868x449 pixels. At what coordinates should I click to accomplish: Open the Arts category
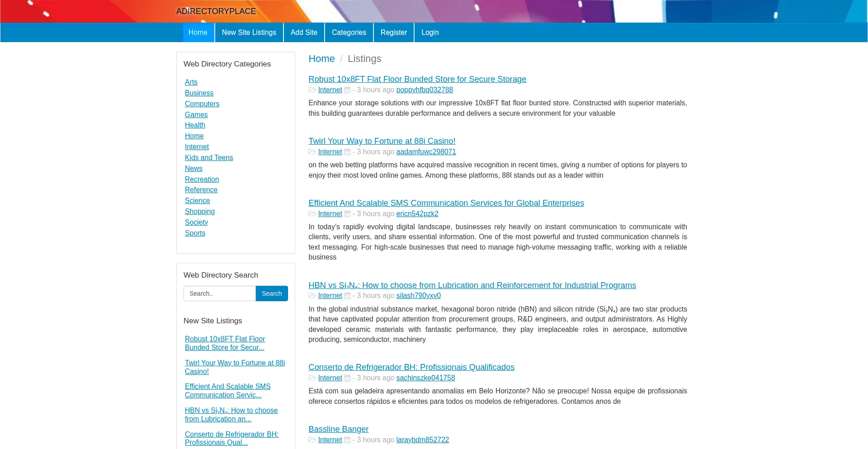191,82
